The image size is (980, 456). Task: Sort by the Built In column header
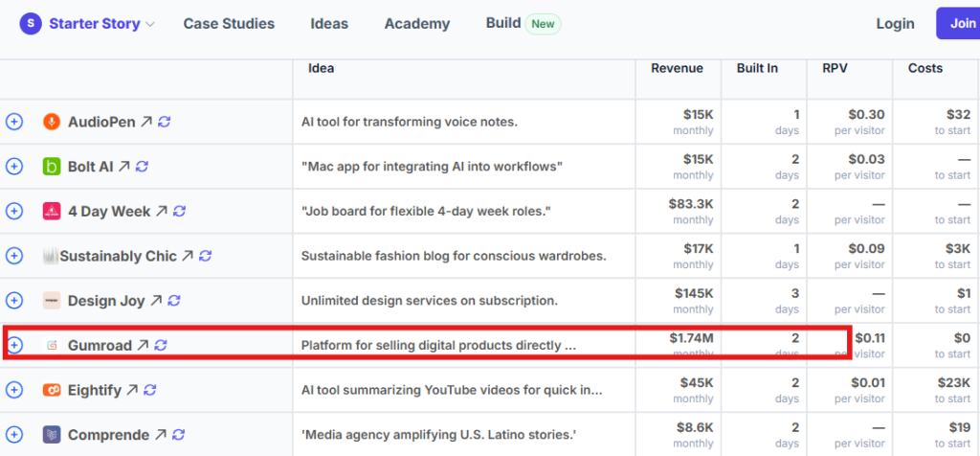point(757,68)
